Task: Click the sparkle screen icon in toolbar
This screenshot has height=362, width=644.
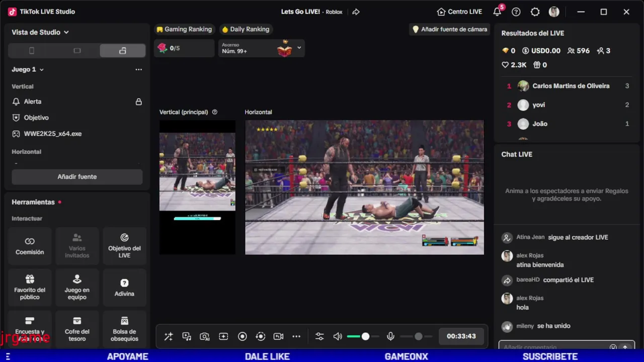Action: (223, 336)
